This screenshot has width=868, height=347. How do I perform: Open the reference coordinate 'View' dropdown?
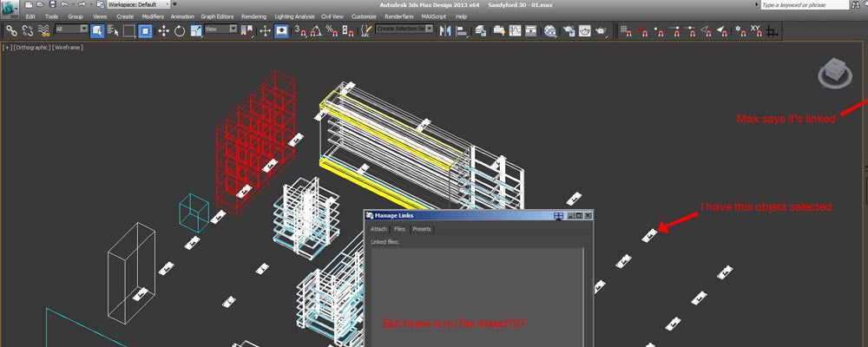click(x=220, y=29)
